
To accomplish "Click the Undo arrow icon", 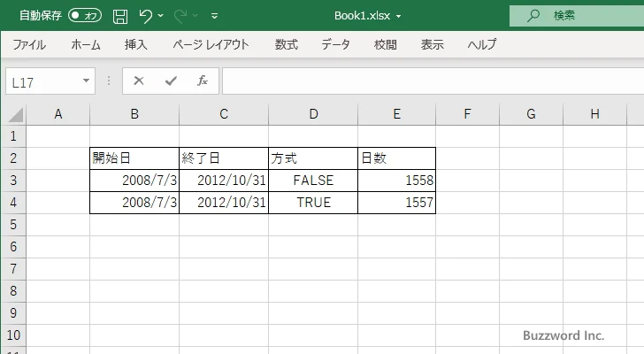I will 145,16.
